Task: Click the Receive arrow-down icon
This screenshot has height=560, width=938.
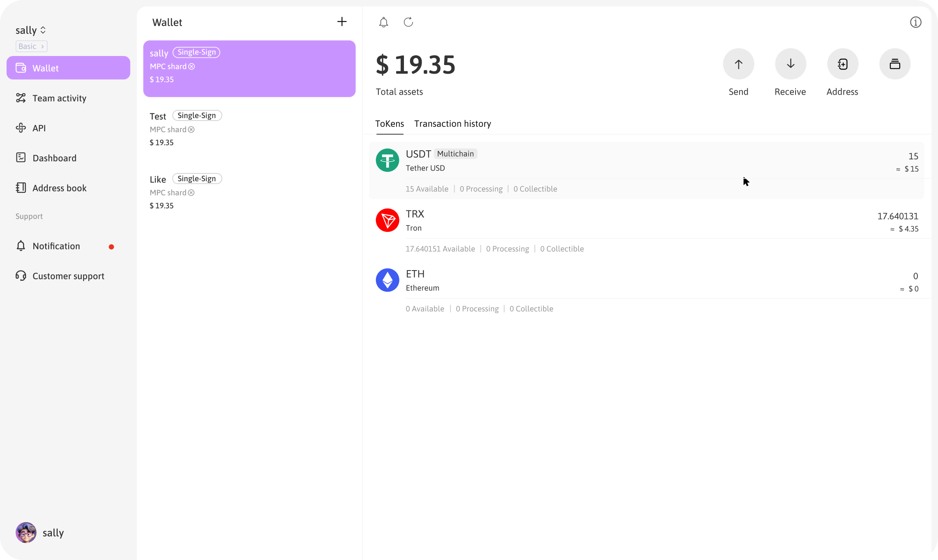Action: [790, 64]
